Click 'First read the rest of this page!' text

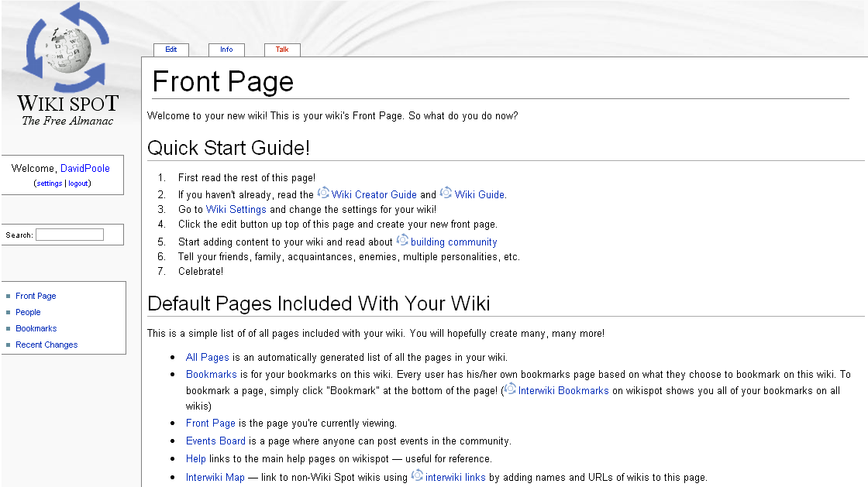click(246, 178)
